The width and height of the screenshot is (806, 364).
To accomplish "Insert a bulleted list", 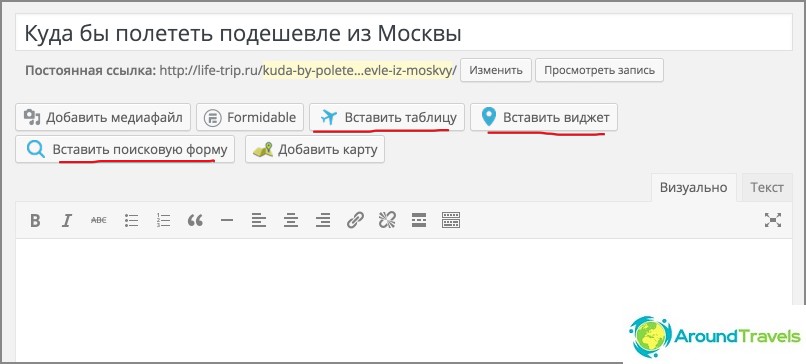I will click(x=132, y=221).
